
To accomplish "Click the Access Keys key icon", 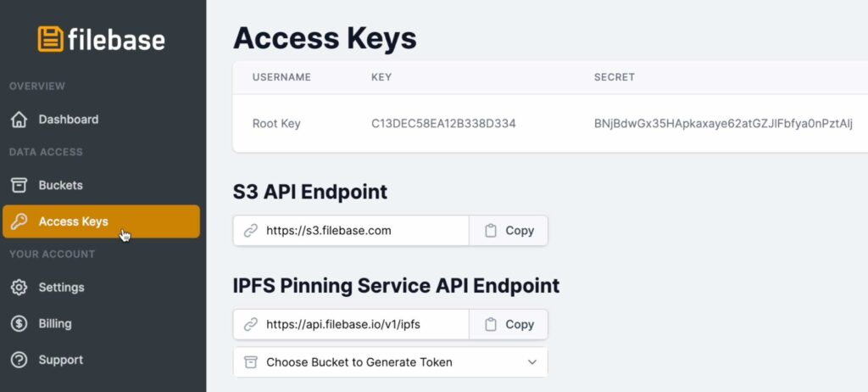I will 19,221.
